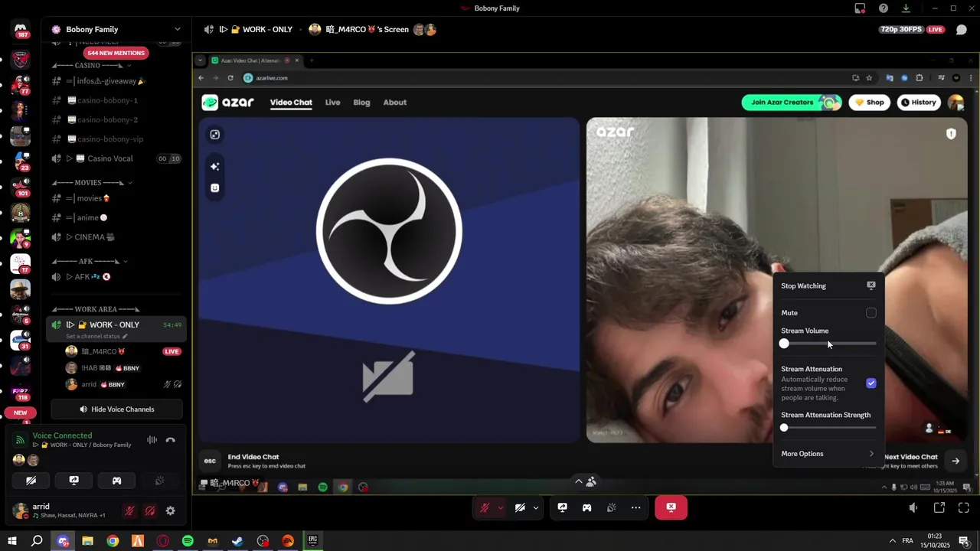Click NEW unread servers badge

click(20, 412)
